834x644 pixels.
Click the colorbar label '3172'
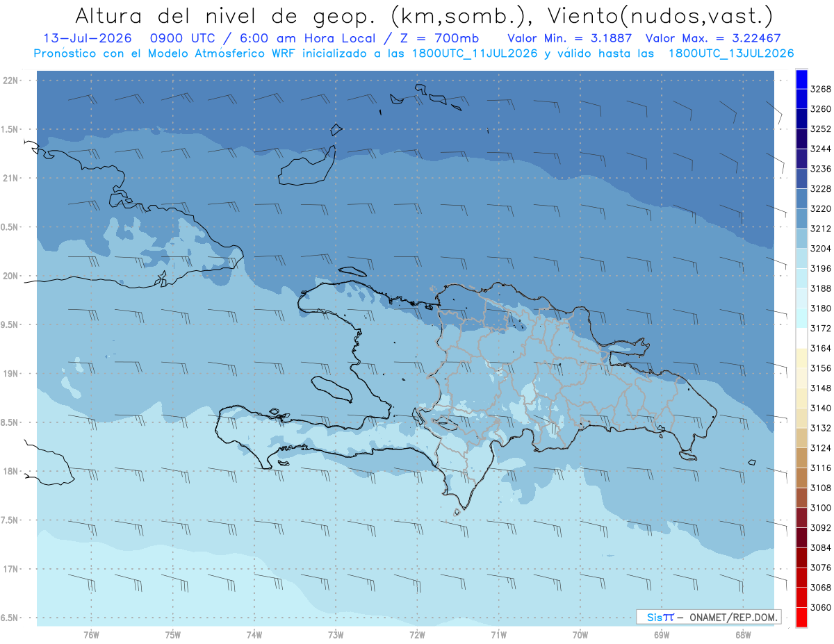coord(820,328)
